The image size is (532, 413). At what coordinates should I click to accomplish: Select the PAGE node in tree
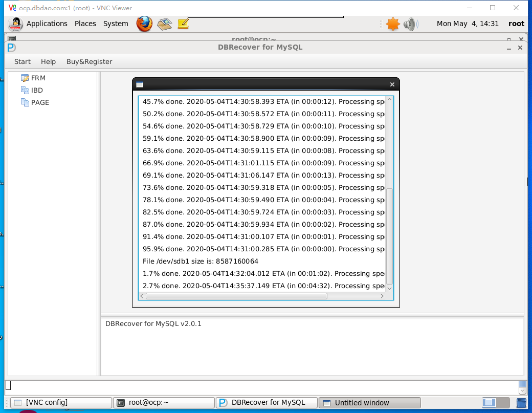[x=40, y=102]
